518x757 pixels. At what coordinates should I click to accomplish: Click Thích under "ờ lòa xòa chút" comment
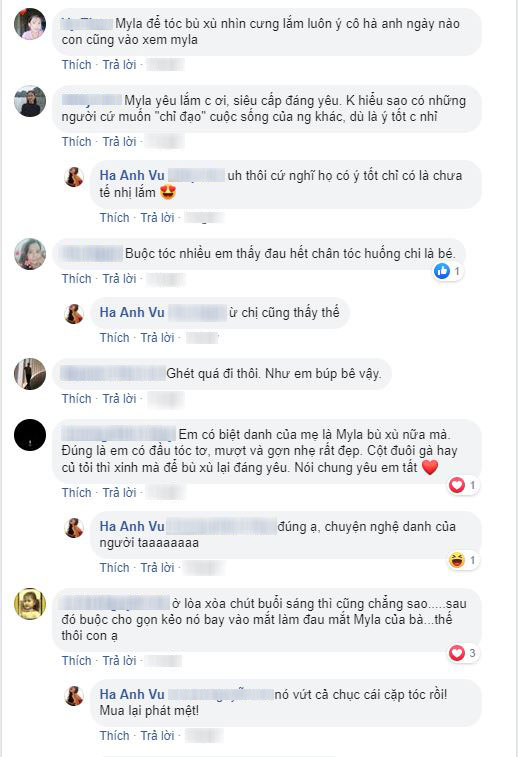(76, 660)
